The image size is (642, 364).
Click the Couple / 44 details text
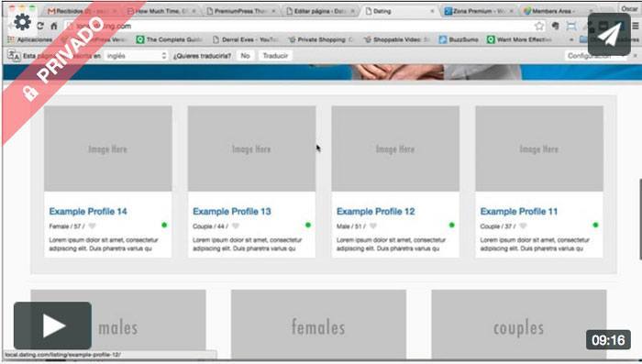pyautogui.click(x=210, y=226)
